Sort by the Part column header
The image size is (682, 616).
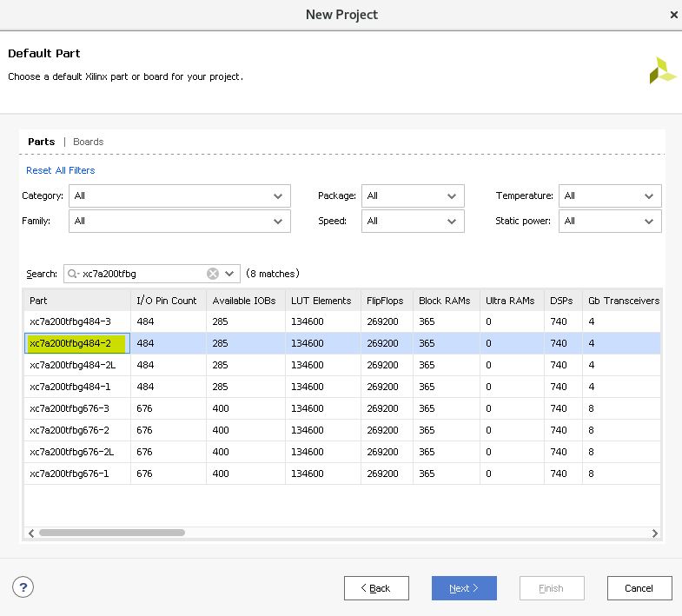(x=77, y=301)
